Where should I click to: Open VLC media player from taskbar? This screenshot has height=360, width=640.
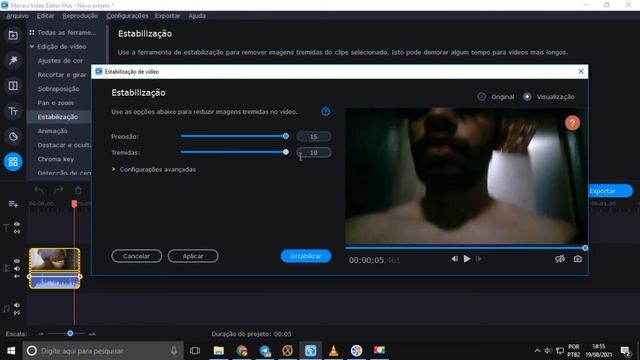(x=333, y=351)
